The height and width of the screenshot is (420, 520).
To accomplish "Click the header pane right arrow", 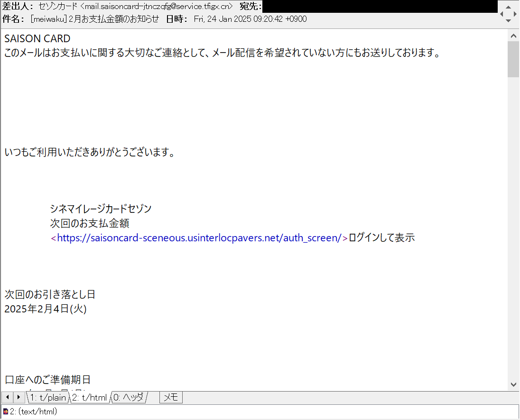I will pos(515,14).
